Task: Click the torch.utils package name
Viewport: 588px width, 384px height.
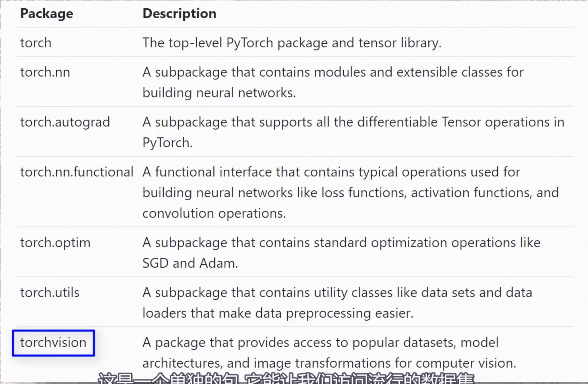Action: pyautogui.click(x=50, y=292)
